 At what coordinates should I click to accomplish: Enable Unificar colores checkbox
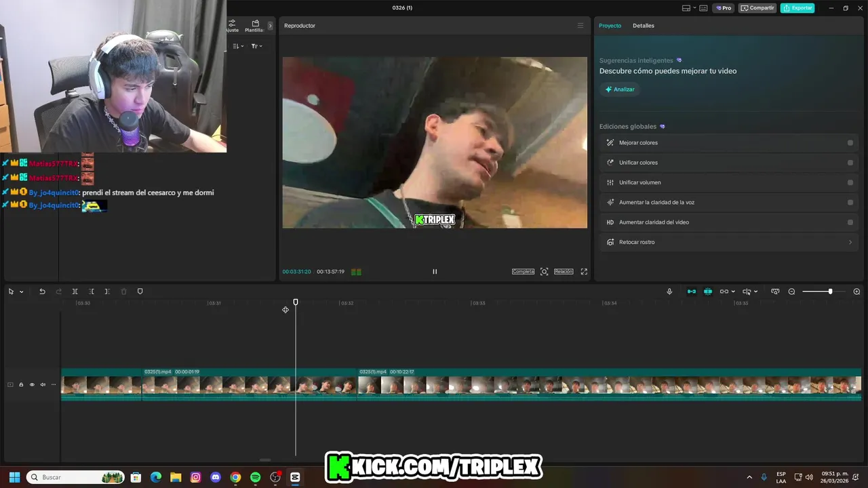850,163
